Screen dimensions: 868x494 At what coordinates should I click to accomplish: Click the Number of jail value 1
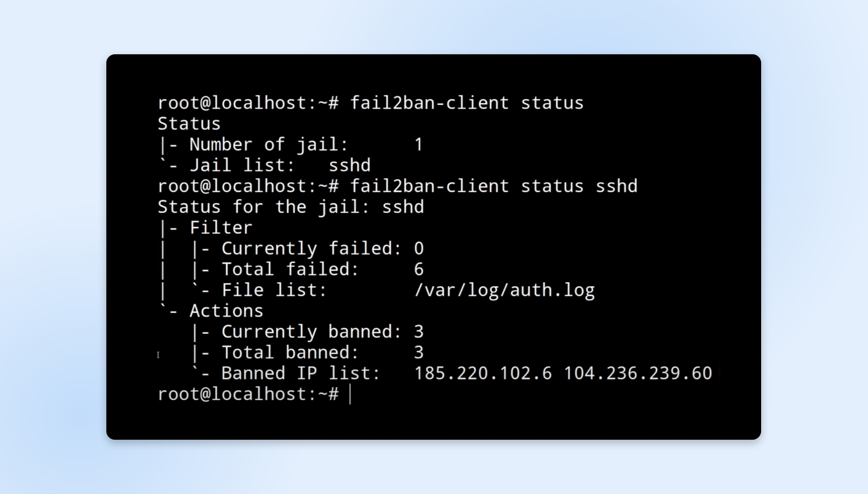419,145
